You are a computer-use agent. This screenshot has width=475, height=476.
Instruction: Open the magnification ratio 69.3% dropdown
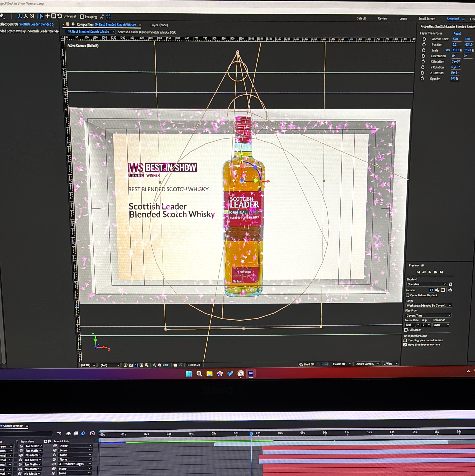tap(88, 365)
